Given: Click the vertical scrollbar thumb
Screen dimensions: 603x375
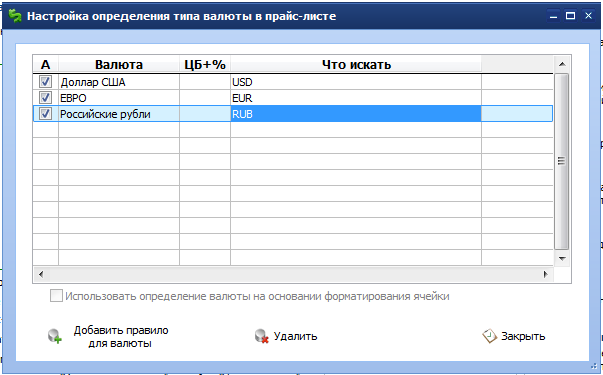Looking at the screenshot, I should click(x=562, y=162).
